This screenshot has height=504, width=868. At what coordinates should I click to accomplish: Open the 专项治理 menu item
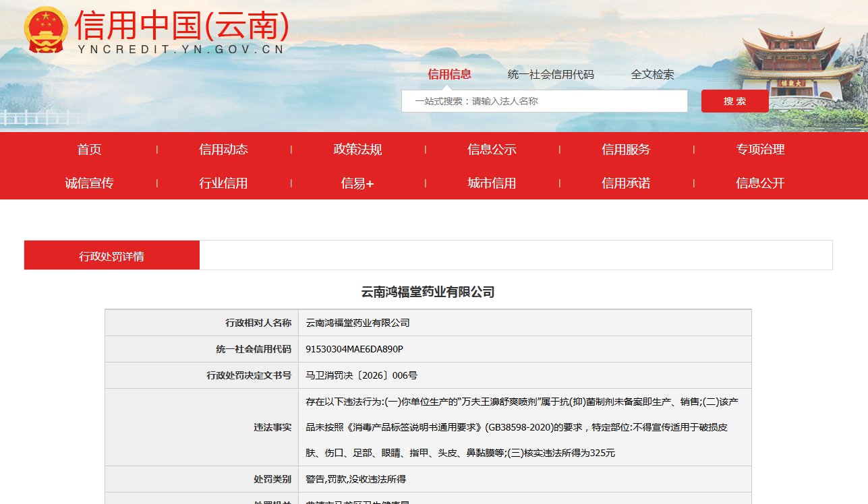click(x=760, y=150)
